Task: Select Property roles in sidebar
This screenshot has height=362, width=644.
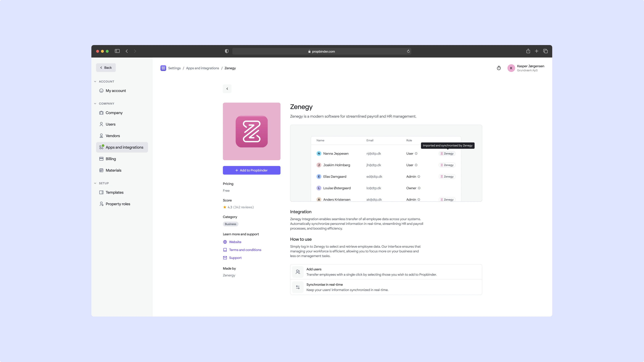Action: (x=118, y=204)
